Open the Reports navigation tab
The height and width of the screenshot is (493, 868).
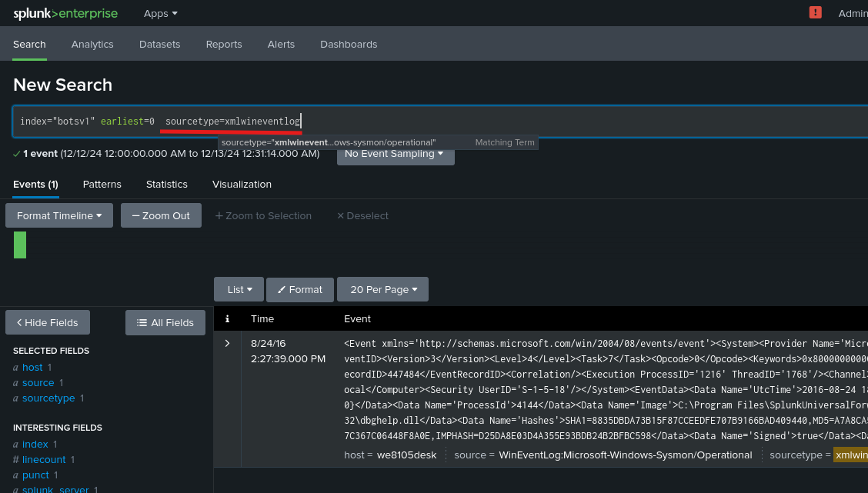tap(224, 45)
